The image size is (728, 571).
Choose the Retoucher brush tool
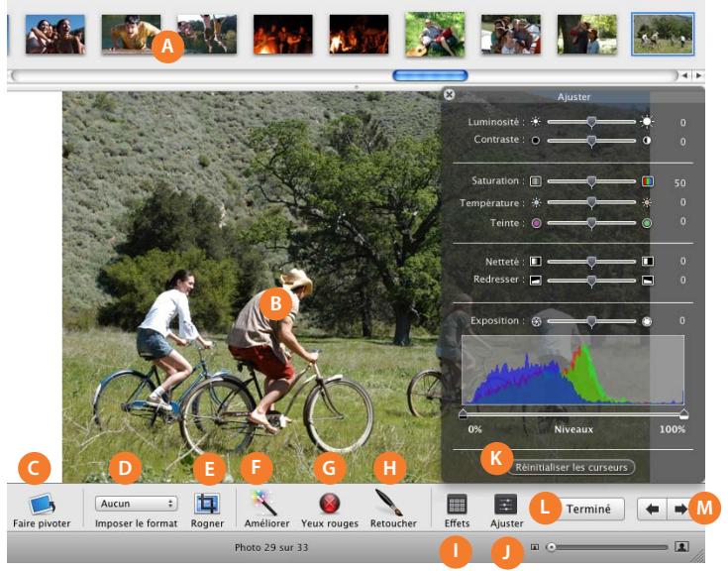tap(389, 503)
